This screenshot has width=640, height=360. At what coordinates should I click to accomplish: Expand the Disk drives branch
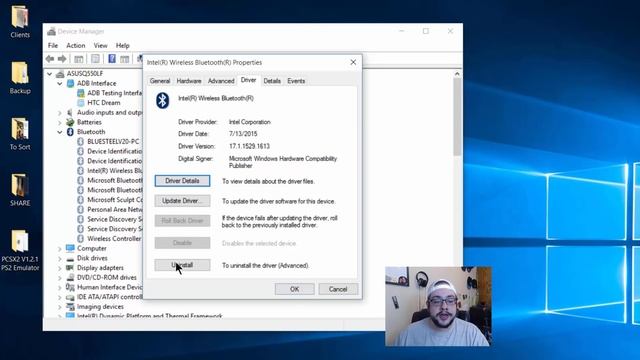click(x=60, y=258)
